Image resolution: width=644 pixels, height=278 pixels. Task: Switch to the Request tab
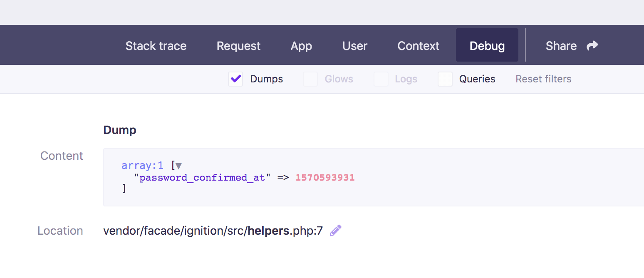click(x=238, y=46)
